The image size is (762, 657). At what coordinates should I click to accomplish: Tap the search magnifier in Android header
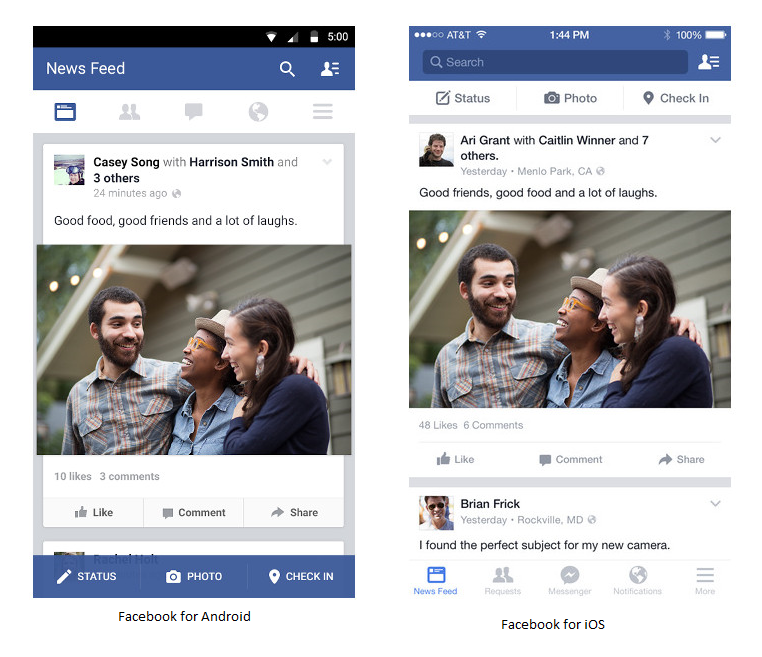[287, 69]
